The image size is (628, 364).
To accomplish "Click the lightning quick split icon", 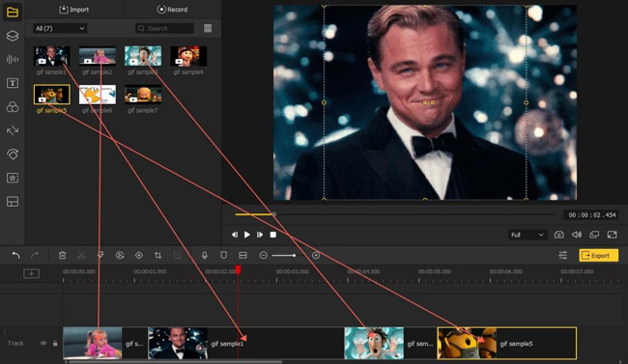I will click(100, 255).
